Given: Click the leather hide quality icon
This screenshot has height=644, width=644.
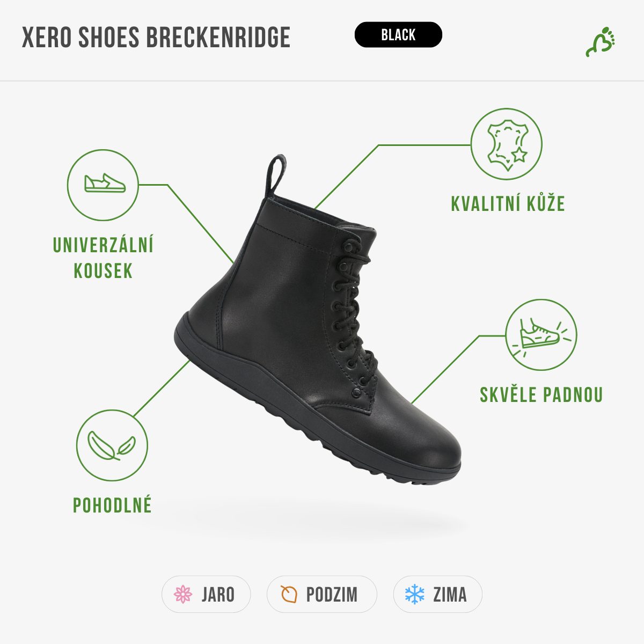Looking at the screenshot, I should (x=507, y=144).
